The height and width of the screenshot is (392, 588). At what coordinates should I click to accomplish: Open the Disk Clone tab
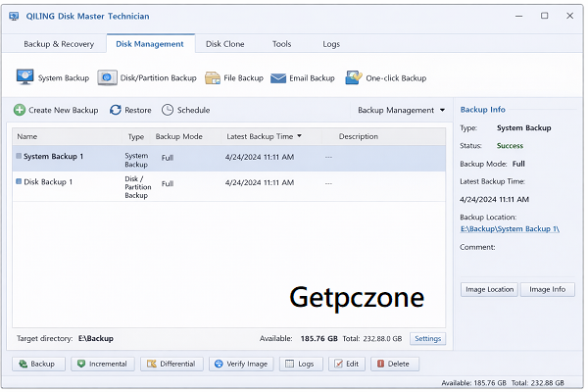tap(225, 44)
